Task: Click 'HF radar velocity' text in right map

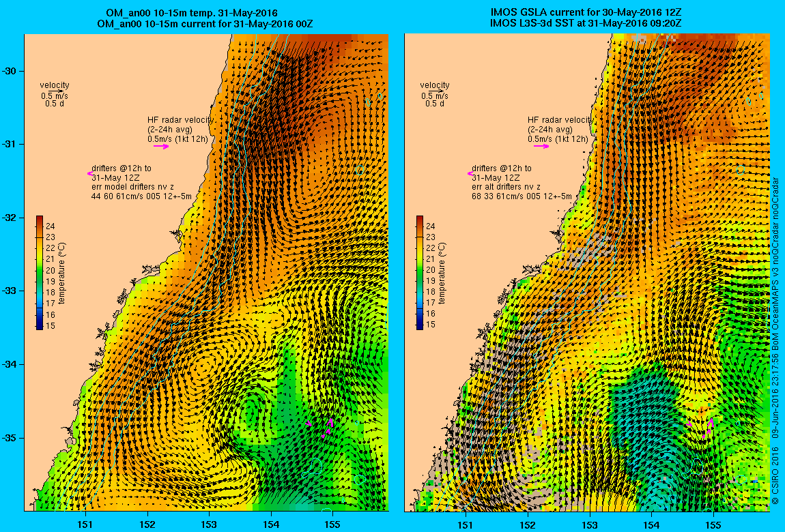Action: click(x=560, y=120)
